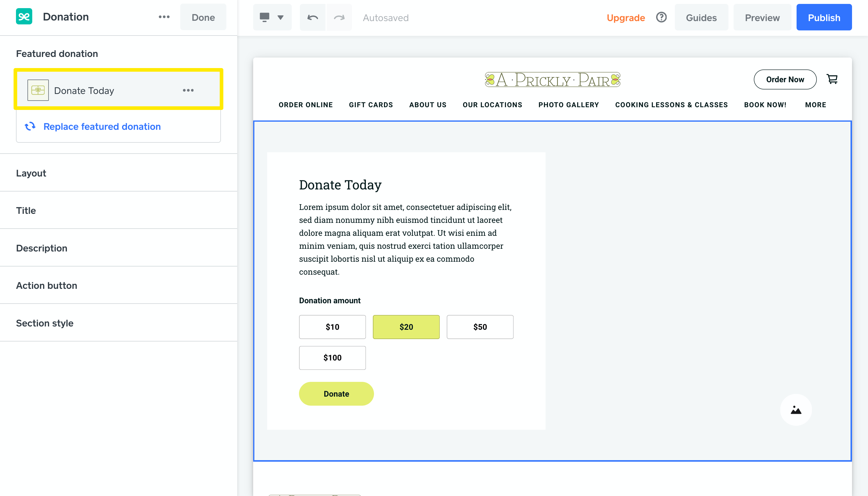
Task: Select the $50 donation amount
Action: (x=480, y=327)
